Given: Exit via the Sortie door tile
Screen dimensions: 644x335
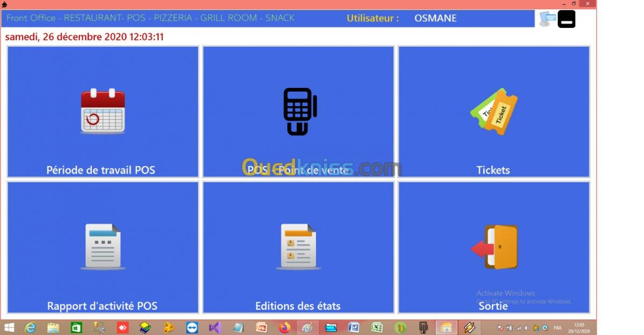Looking at the screenshot, I should click(x=494, y=247).
